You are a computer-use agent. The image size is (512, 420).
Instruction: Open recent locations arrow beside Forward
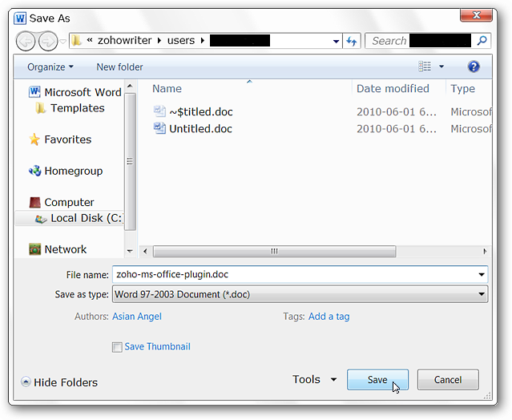point(63,41)
